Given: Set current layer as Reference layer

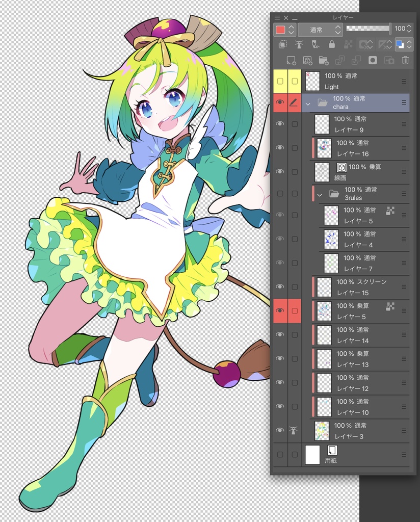Looking at the screenshot, I should point(299,45).
